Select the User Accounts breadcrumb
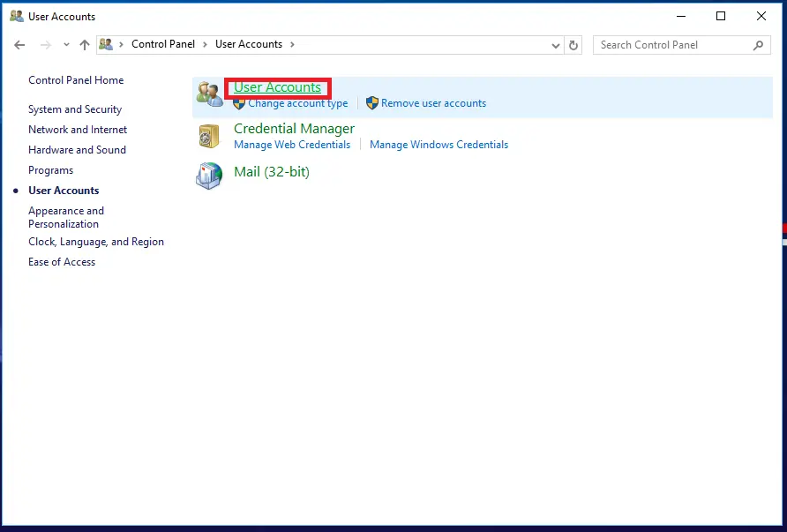The image size is (787, 532). pos(249,44)
